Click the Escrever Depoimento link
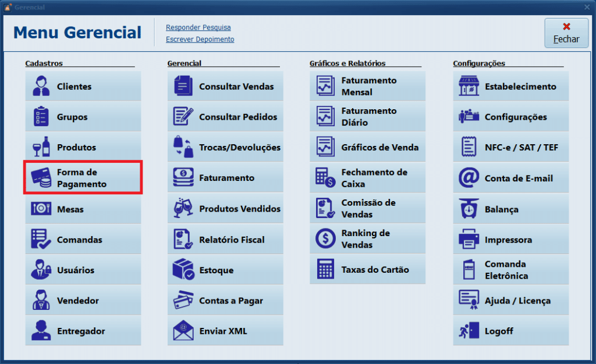Image resolution: width=596 pixels, height=364 pixels. 200,40
